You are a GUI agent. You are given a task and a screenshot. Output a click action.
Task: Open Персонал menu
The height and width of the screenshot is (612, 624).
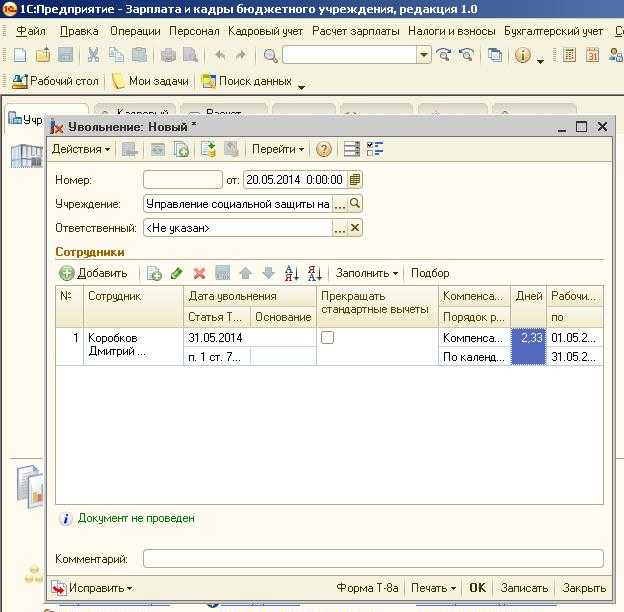[x=194, y=31]
